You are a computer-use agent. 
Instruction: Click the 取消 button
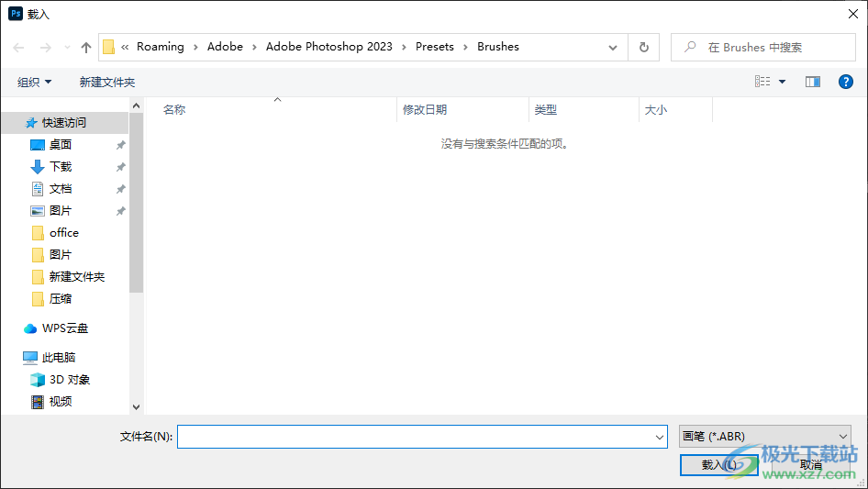pyautogui.click(x=810, y=465)
